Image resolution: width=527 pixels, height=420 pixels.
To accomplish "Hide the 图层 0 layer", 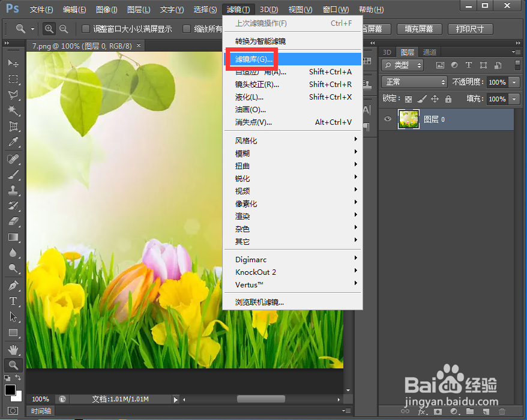I will tap(388, 119).
